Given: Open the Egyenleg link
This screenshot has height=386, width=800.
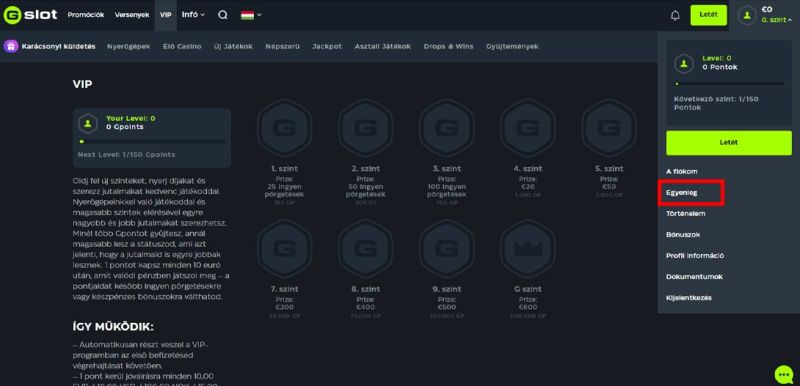Looking at the screenshot, I should pyautogui.click(x=682, y=193).
